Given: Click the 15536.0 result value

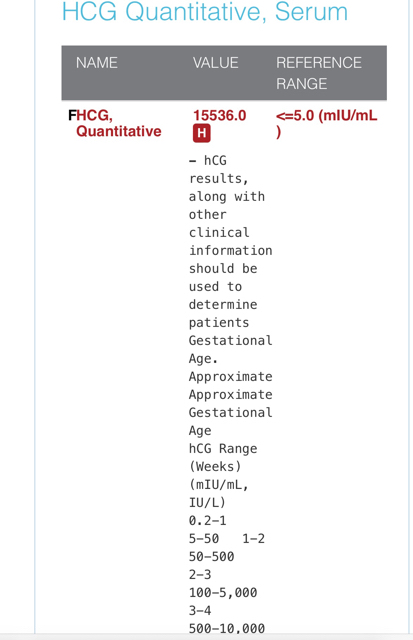Looking at the screenshot, I should click(x=220, y=116).
